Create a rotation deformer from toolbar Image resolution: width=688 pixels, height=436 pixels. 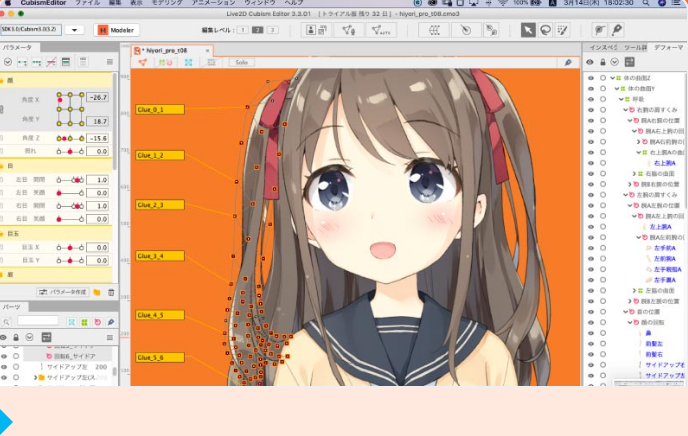point(466,30)
